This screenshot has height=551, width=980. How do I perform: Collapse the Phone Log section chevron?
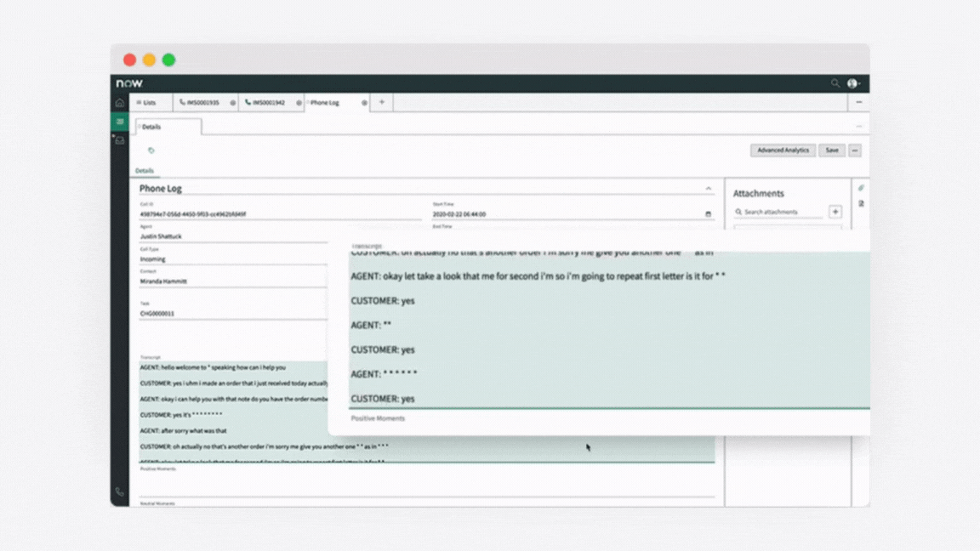point(708,189)
